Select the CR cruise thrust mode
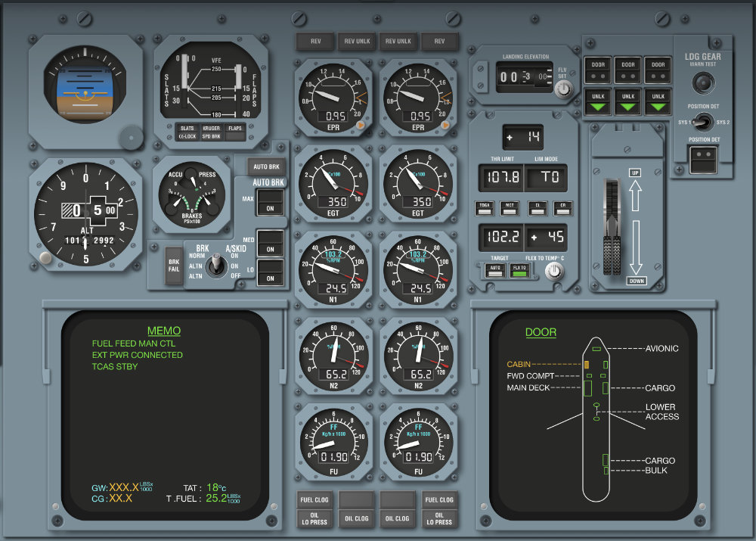This screenshot has width=756, height=541. [564, 208]
